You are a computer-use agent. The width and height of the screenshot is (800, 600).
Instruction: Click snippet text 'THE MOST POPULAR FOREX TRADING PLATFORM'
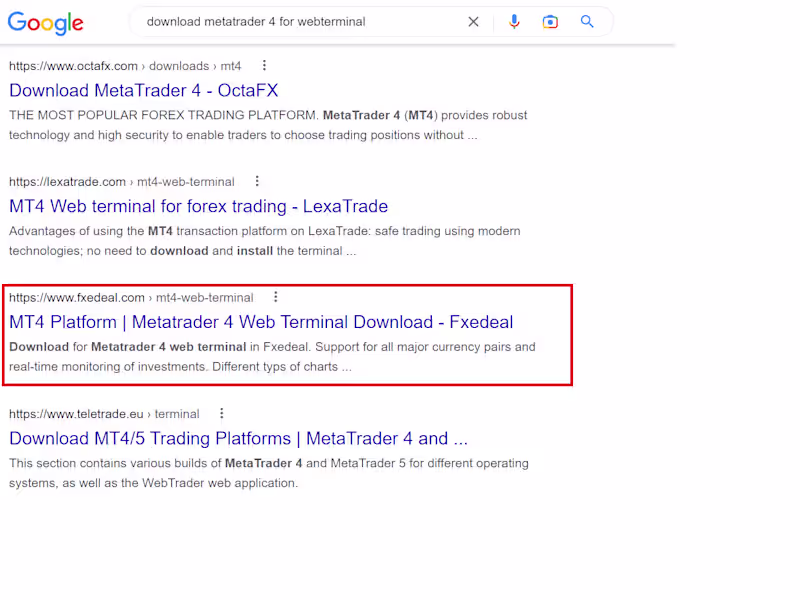point(164,115)
